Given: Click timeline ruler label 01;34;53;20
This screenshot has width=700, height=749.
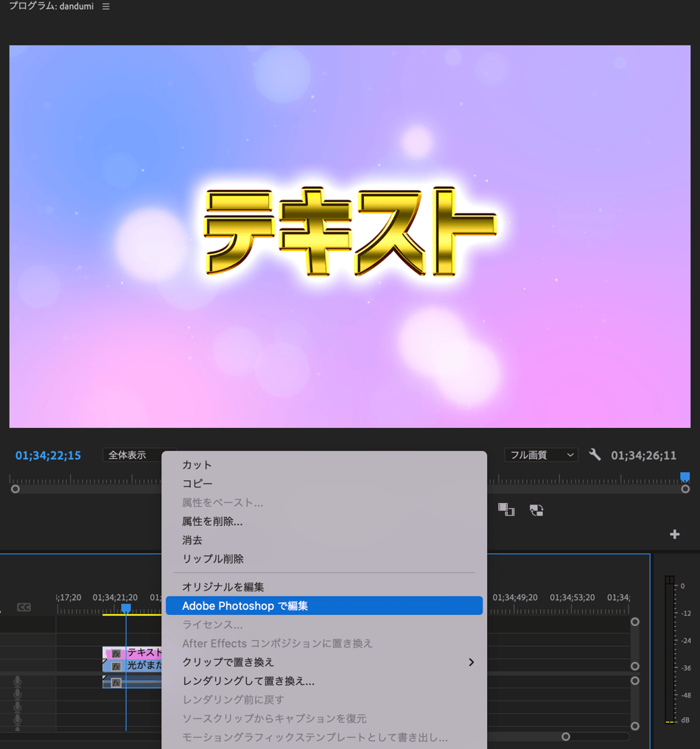Looking at the screenshot, I should (x=573, y=597).
